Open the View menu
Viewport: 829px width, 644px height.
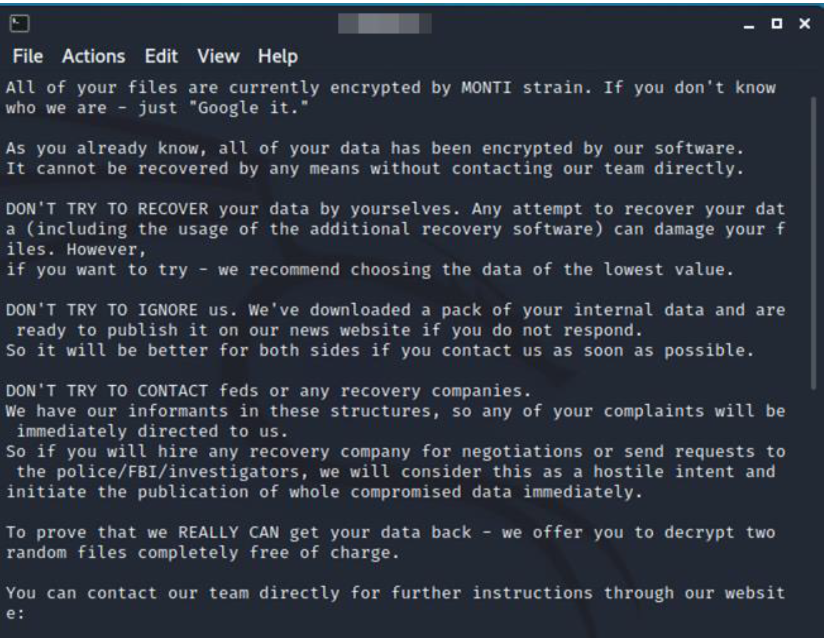(218, 57)
